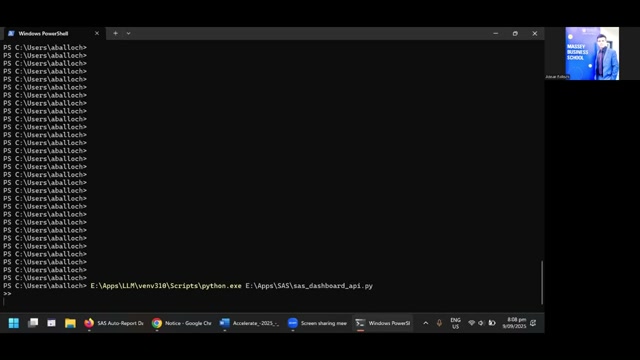Screen dimensions: 640x360
Task: Open a new terminal tab with plus
Action: 116,33
